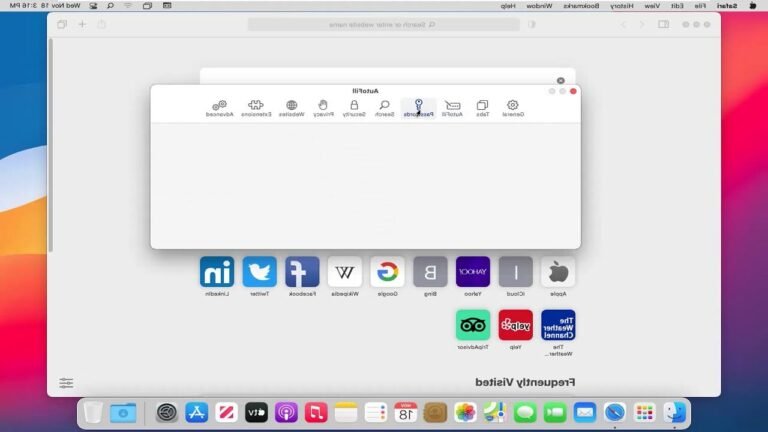Open Control Center from the menu bar
This screenshot has width=768, height=432.
point(93,6)
